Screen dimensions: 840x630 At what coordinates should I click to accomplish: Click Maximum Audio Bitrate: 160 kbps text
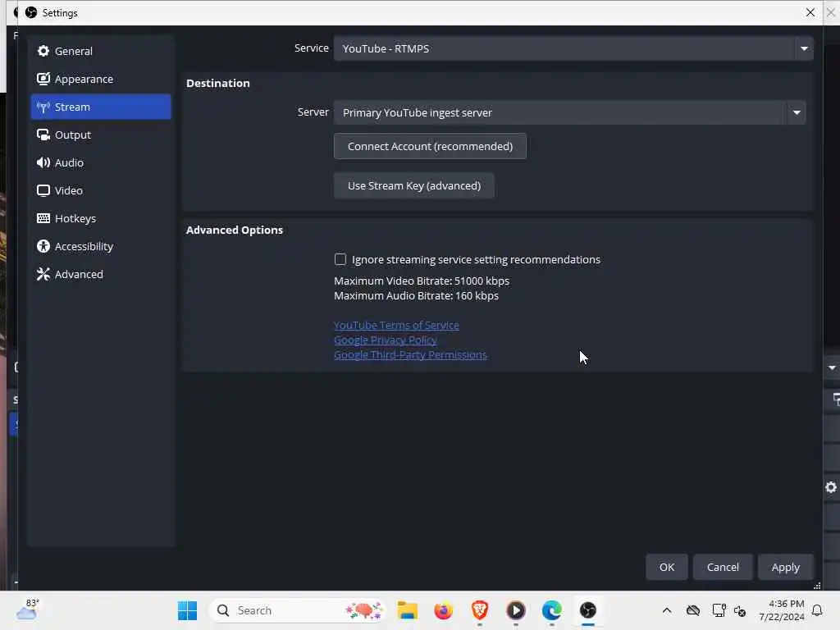pyautogui.click(x=416, y=295)
